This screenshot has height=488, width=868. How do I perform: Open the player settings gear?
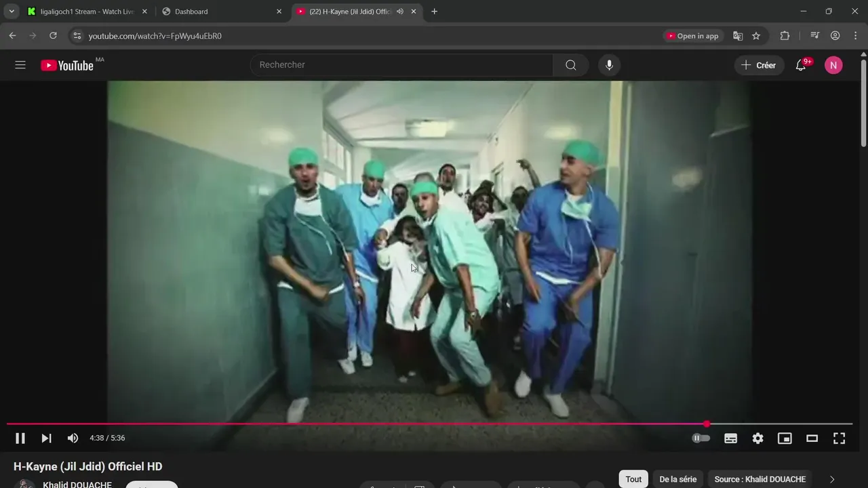757,439
